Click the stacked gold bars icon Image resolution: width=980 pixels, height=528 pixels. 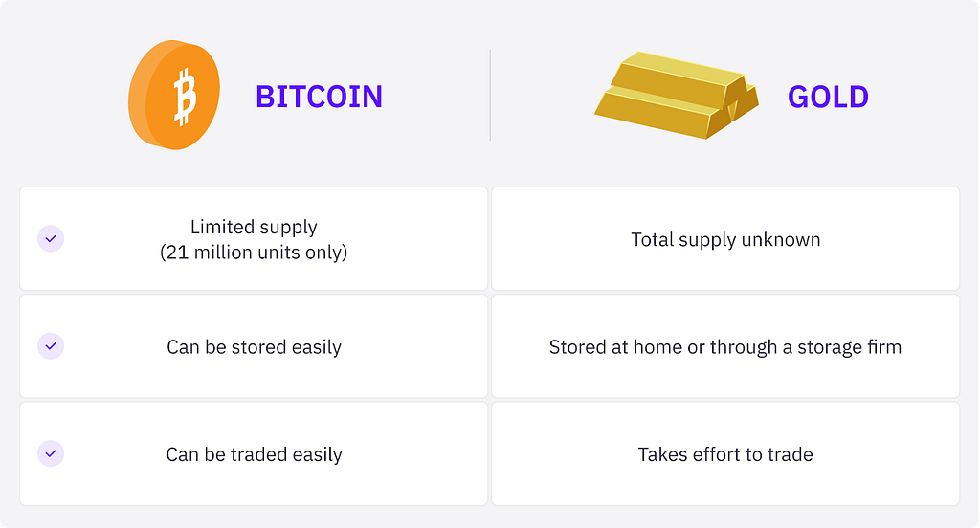coord(677,95)
